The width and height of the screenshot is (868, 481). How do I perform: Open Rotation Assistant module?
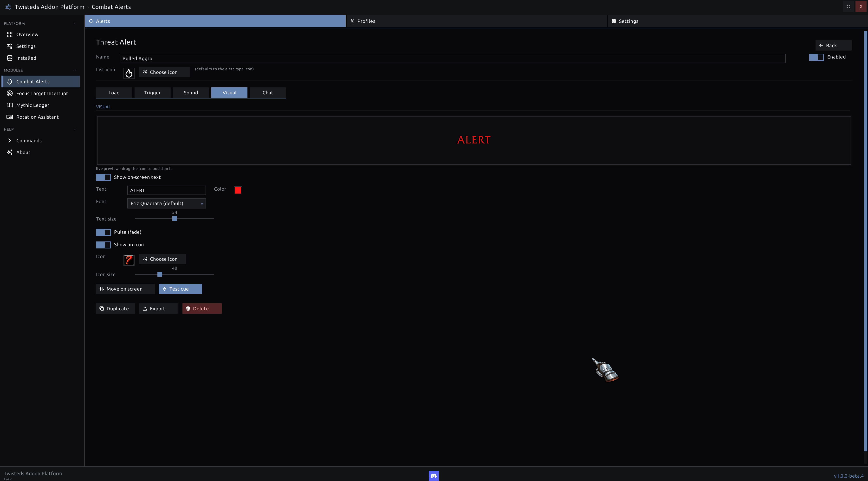pos(41,117)
